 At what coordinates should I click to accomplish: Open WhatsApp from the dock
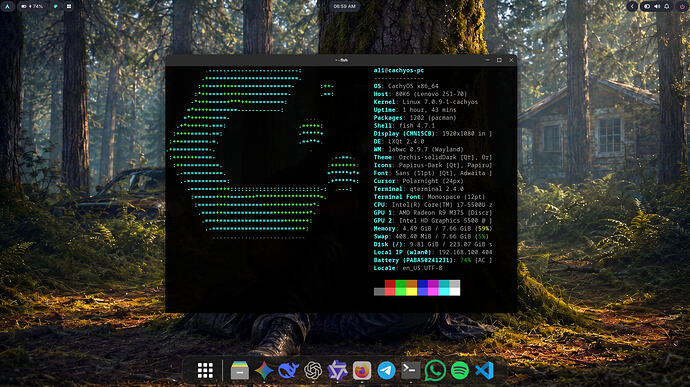[x=435, y=370]
